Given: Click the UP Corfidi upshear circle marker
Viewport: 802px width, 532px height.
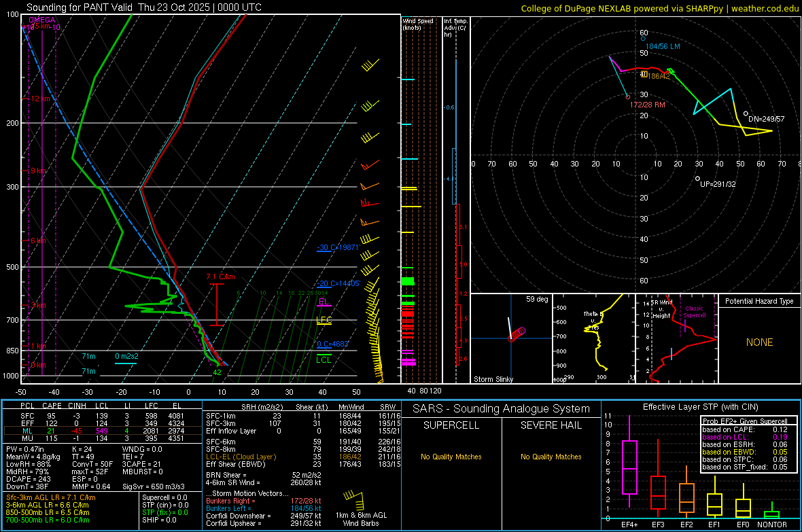Looking at the screenshot, I should pyautogui.click(x=697, y=179).
